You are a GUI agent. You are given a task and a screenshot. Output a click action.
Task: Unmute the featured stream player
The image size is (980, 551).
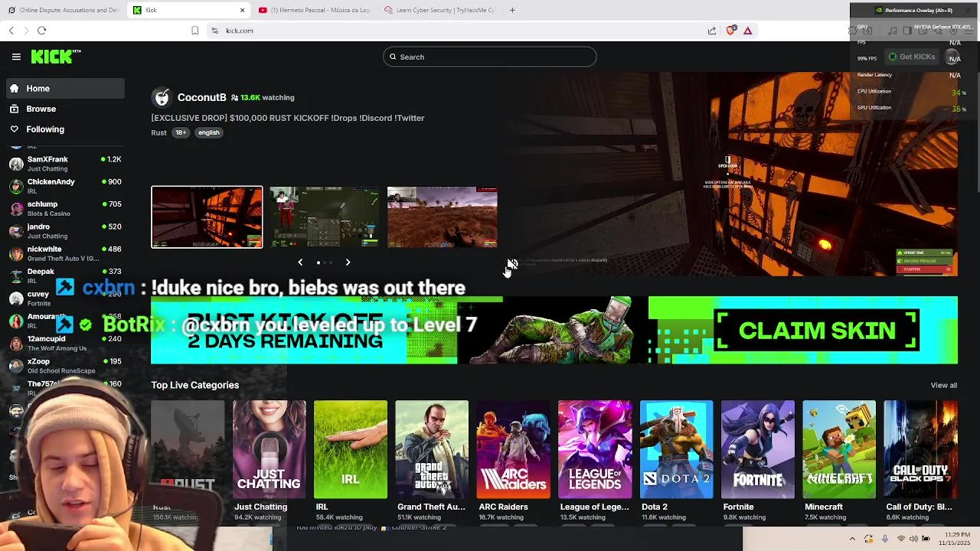point(512,264)
